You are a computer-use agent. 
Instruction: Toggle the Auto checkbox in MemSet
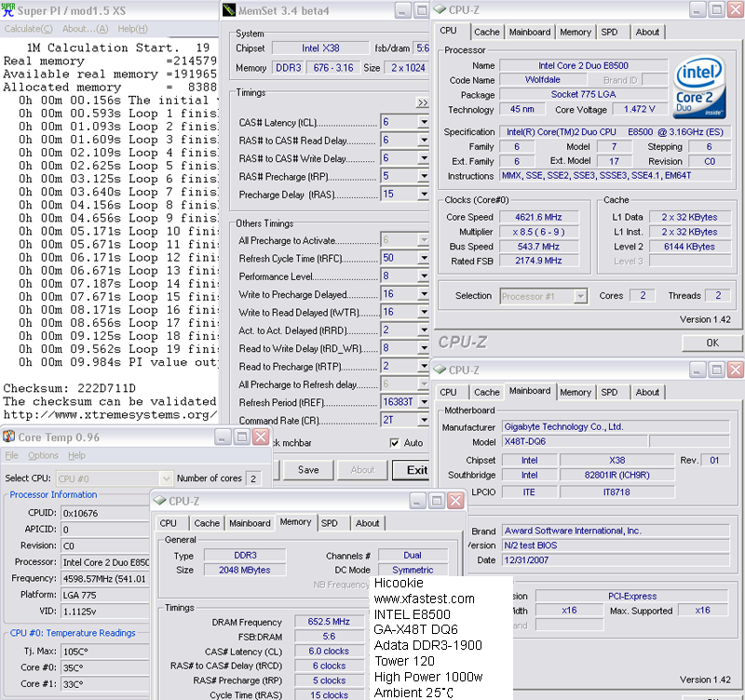[x=394, y=442]
